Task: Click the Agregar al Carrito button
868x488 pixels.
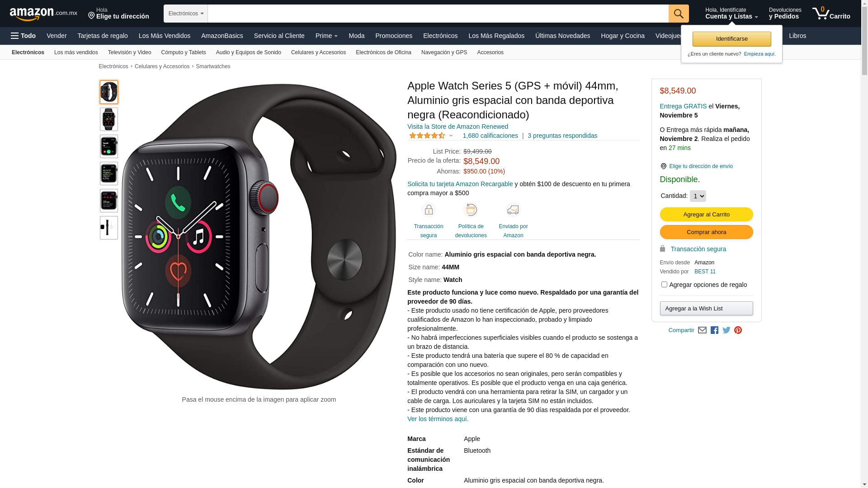Action: (706, 215)
